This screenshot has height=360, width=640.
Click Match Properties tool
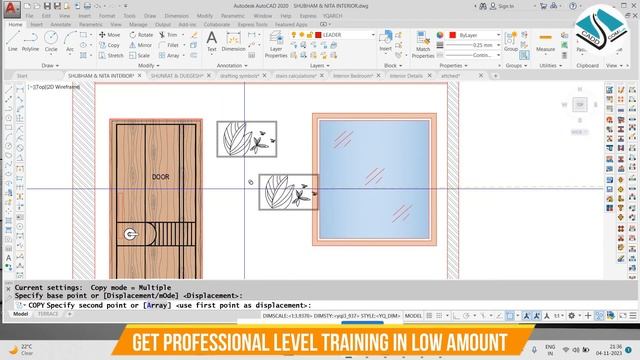coord(423,45)
